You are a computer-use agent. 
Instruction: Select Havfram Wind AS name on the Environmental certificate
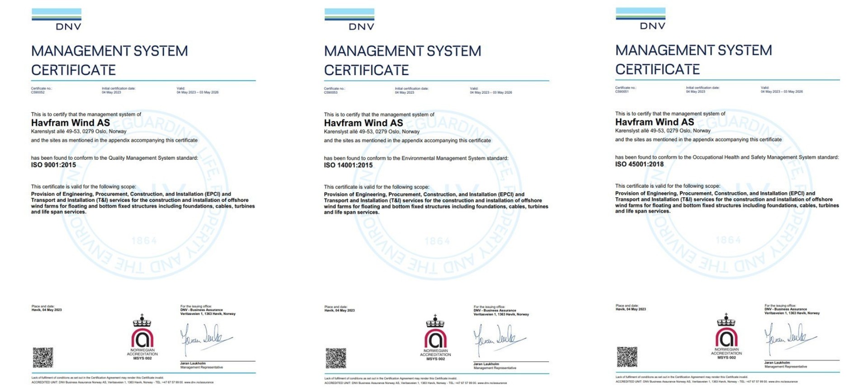(363, 123)
